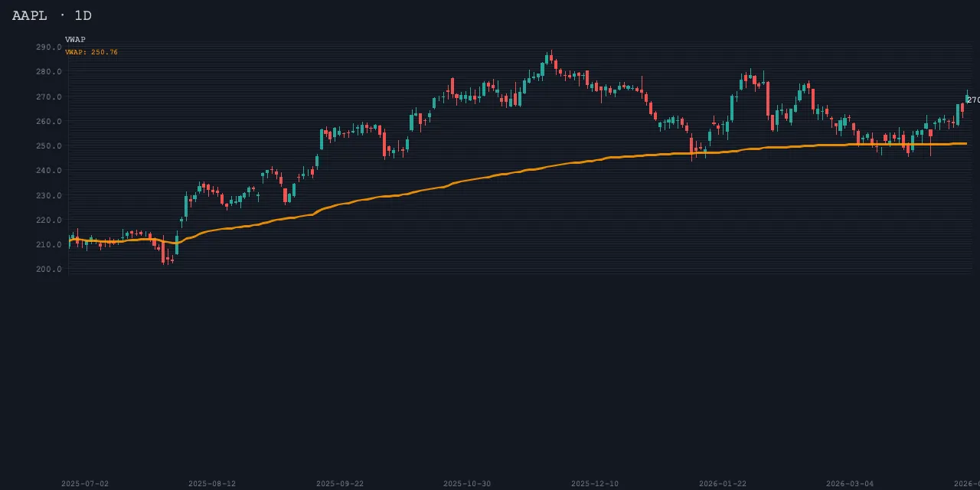This screenshot has height=490, width=980.
Task: Select the 280.0 price level label
Action: [48, 72]
